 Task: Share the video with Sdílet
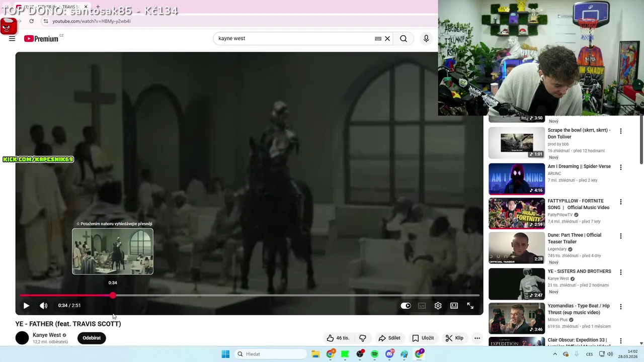coord(389,338)
